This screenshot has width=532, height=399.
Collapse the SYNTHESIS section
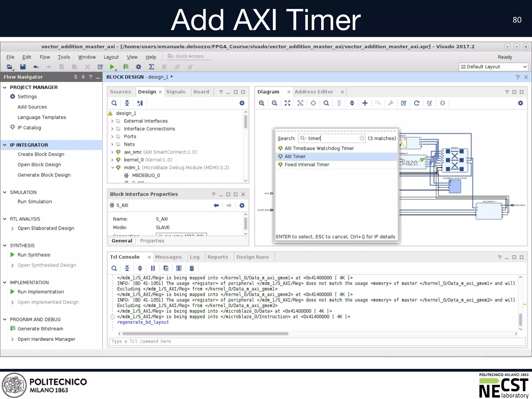coord(5,245)
